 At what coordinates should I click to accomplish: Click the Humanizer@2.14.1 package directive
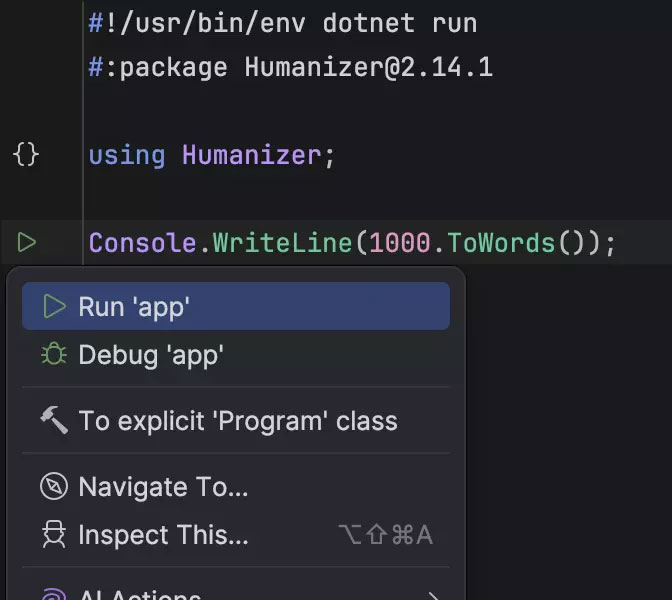pos(368,68)
